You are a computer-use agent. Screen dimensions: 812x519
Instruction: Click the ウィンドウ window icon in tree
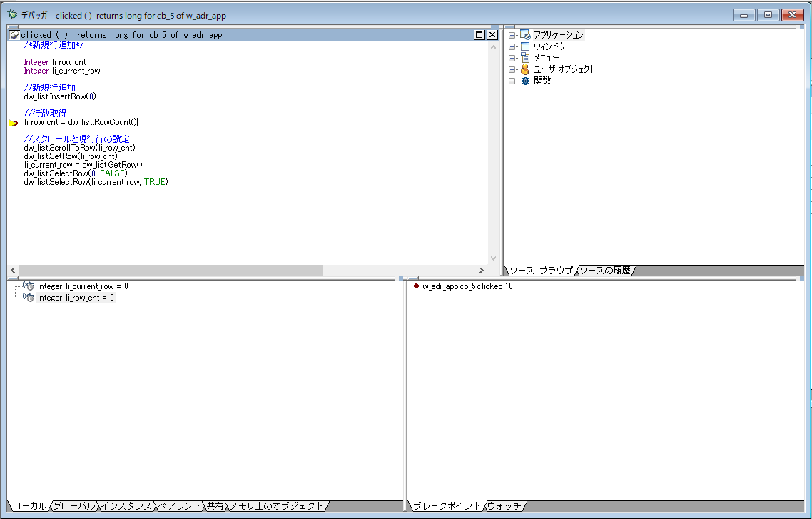(x=525, y=46)
